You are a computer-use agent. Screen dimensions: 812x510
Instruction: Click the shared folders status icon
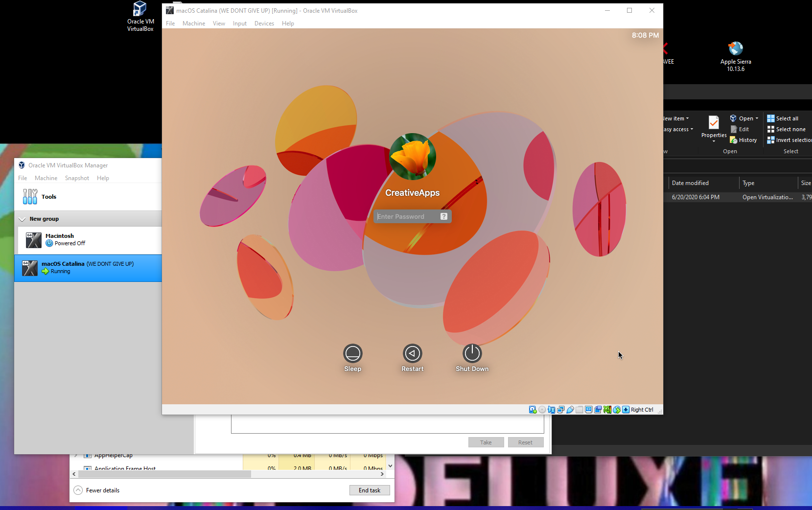tap(580, 410)
